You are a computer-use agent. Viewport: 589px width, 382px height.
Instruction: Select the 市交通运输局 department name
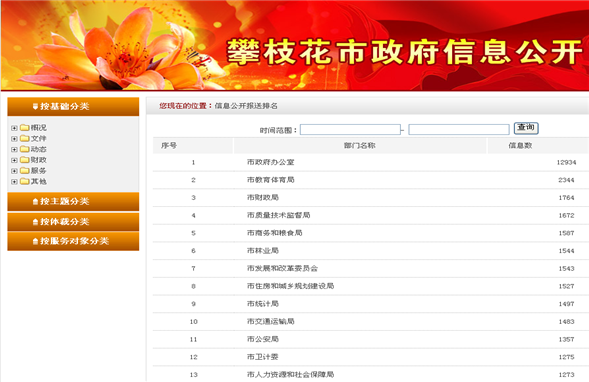tap(271, 321)
